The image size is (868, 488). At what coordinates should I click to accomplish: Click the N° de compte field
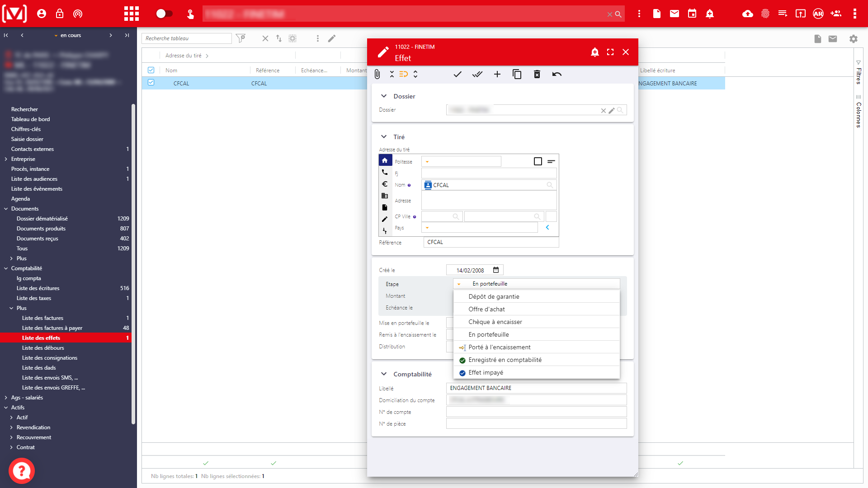tap(536, 412)
